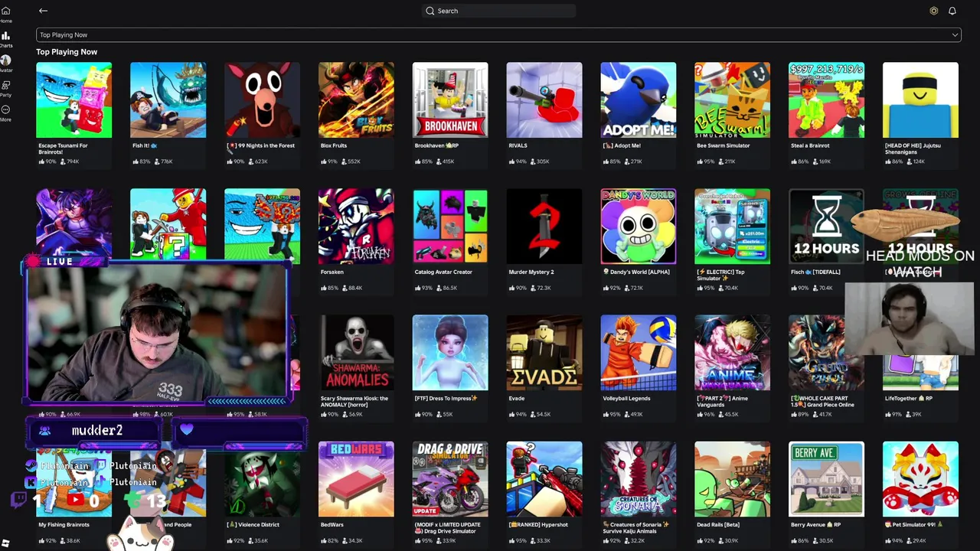Click the Top Playing Now heading
Screen dimensions: 980x551
[67, 52]
